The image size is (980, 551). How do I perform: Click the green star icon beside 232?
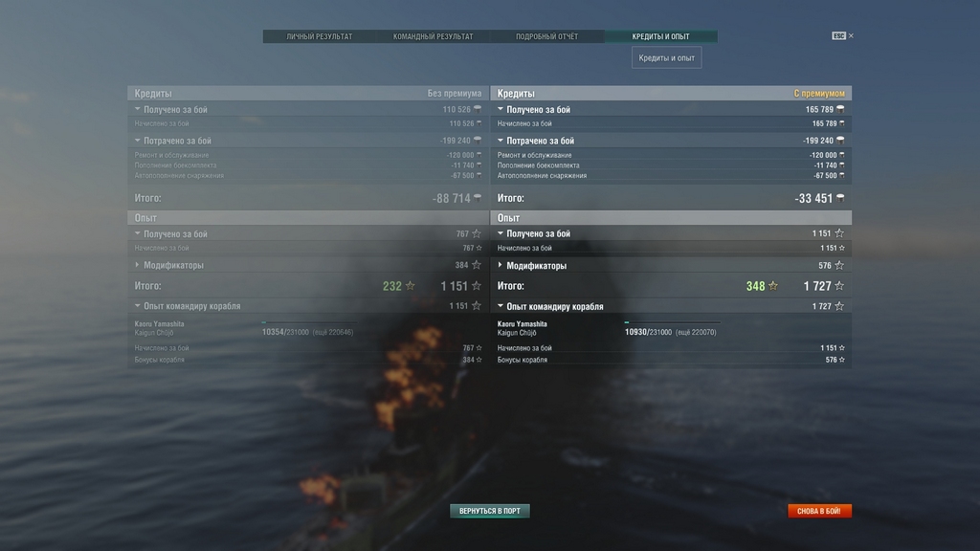click(x=410, y=285)
